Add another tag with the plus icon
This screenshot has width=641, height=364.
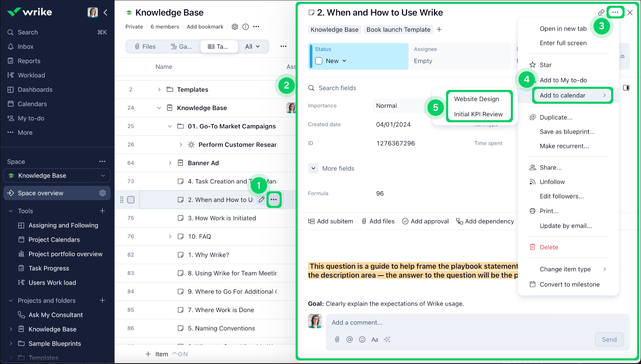pyautogui.click(x=439, y=30)
